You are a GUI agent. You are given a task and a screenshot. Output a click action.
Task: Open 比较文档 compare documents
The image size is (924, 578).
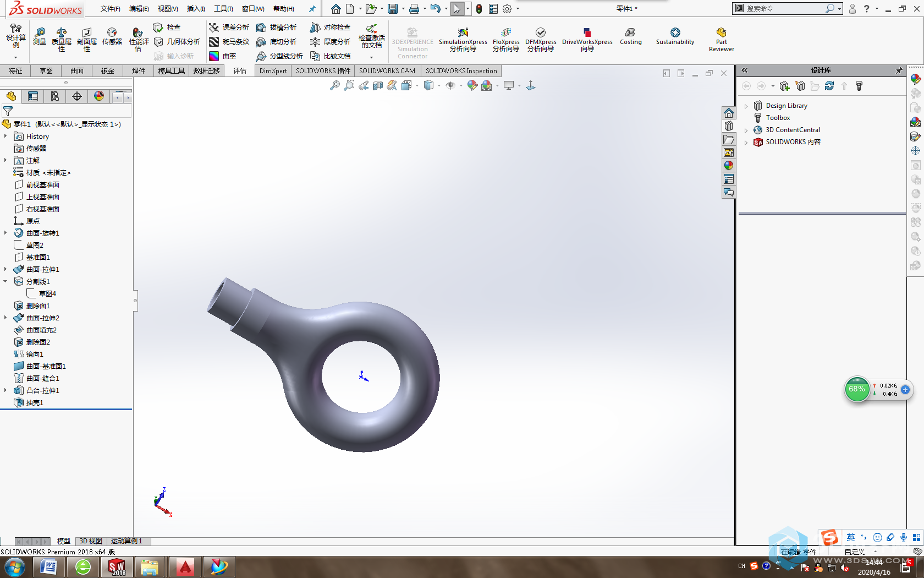330,56
